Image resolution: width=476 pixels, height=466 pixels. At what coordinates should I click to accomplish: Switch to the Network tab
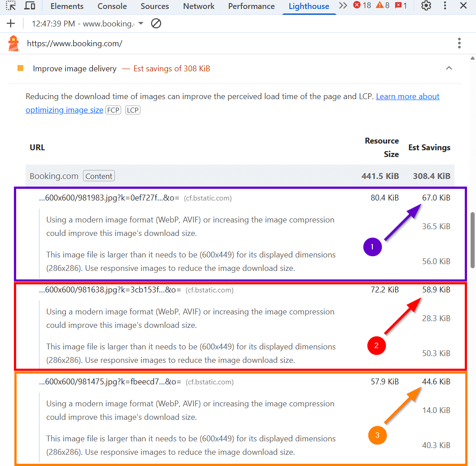[198, 6]
